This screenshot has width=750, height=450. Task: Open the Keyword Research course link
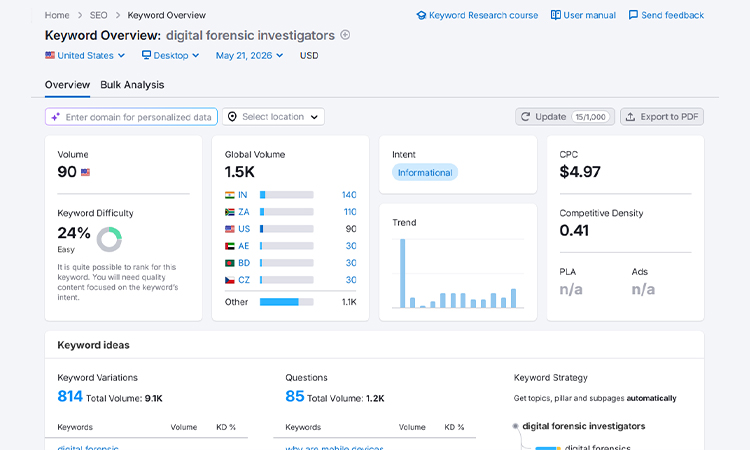pos(477,15)
